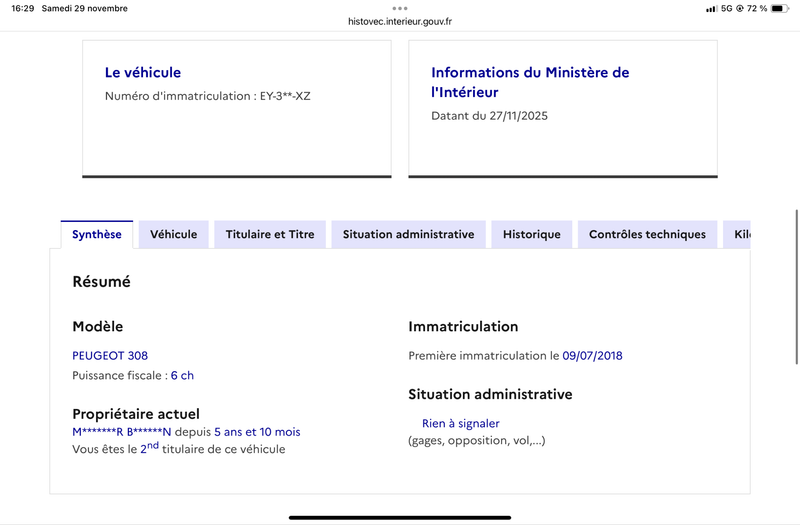Image resolution: width=800 pixels, height=525 pixels.
Task: Open the Titulaire et Titre tab
Action: point(270,235)
